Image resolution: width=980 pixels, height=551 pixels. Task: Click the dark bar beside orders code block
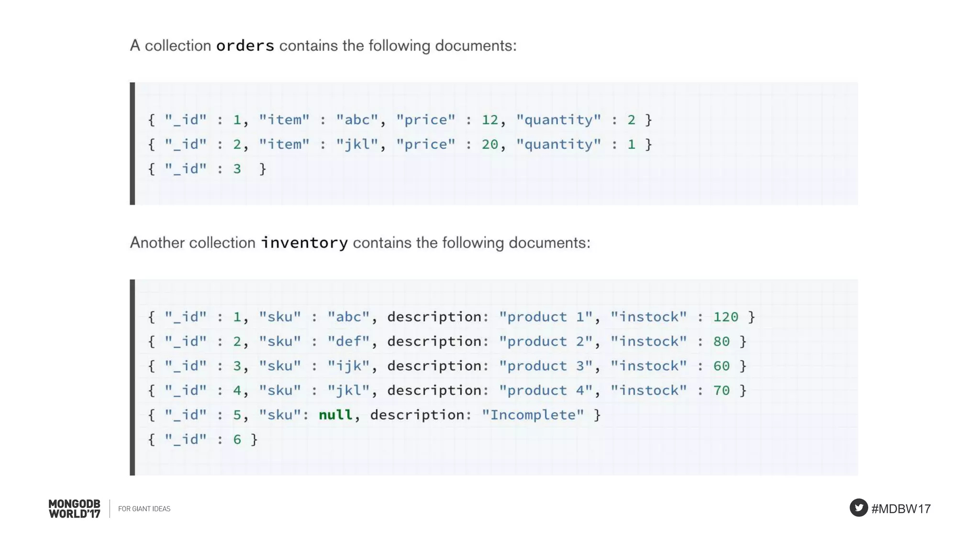[x=133, y=143]
